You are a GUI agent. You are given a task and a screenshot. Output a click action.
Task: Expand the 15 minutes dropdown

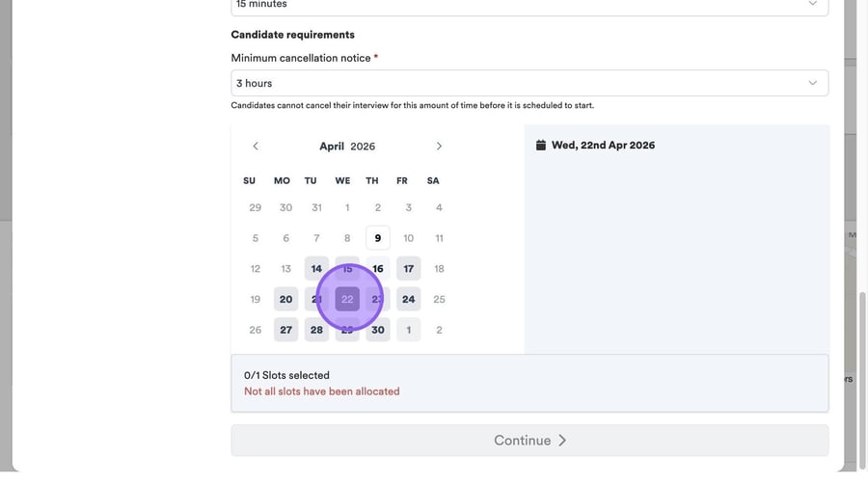[x=529, y=6]
